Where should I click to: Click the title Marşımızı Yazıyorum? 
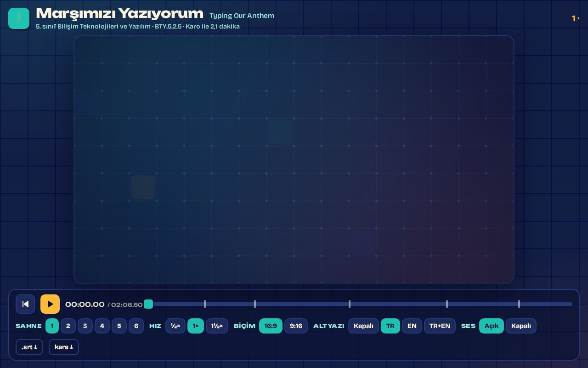click(x=119, y=13)
